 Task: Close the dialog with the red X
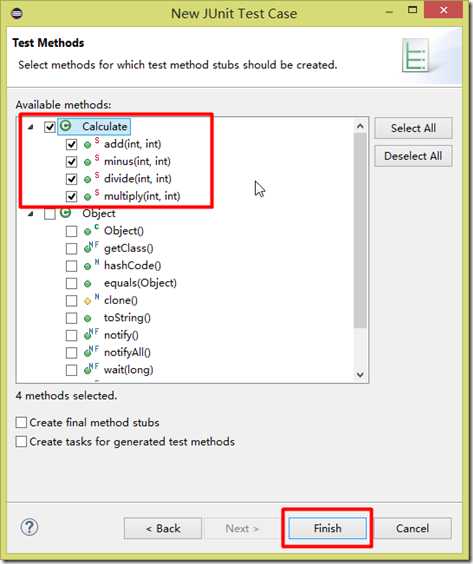(443, 10)
